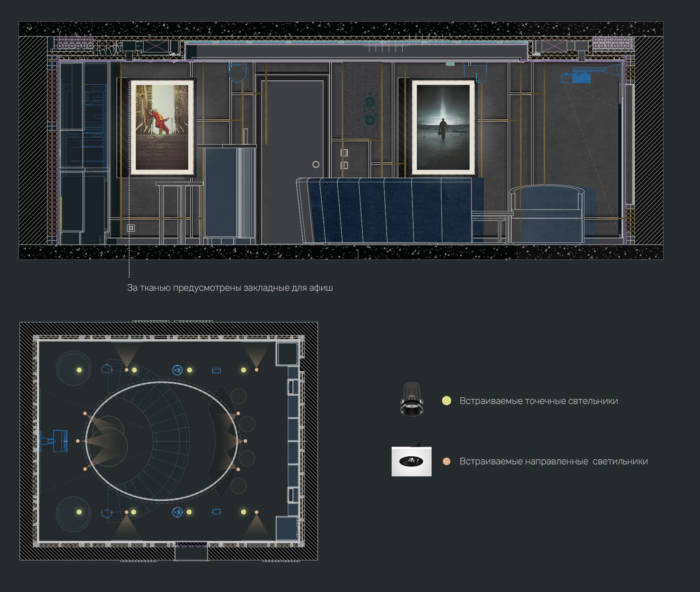The width and height of the screenshot is (700, 592).
Task: Click the white oval ceiling ring in plan
Action: click(162, 441)
